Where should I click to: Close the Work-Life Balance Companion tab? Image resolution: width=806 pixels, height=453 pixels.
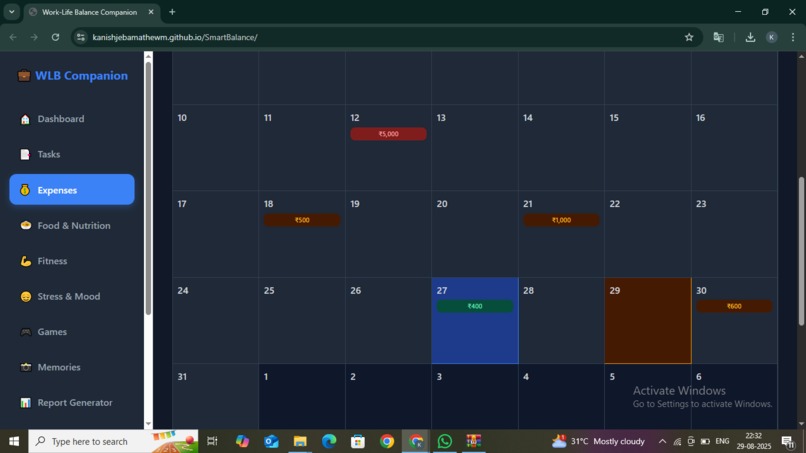(x=151, y=12)
